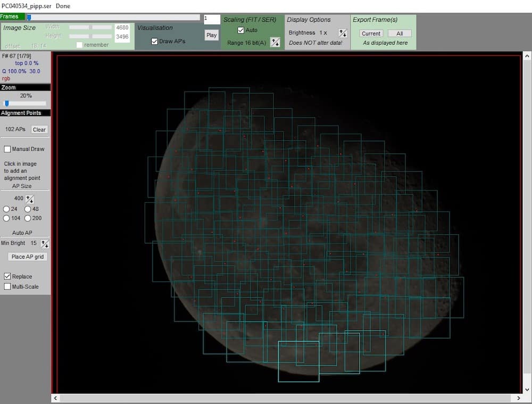The image size is (532, 404).
Task: Click the vertical scrollbar down arrow
Action: [527, 390]
